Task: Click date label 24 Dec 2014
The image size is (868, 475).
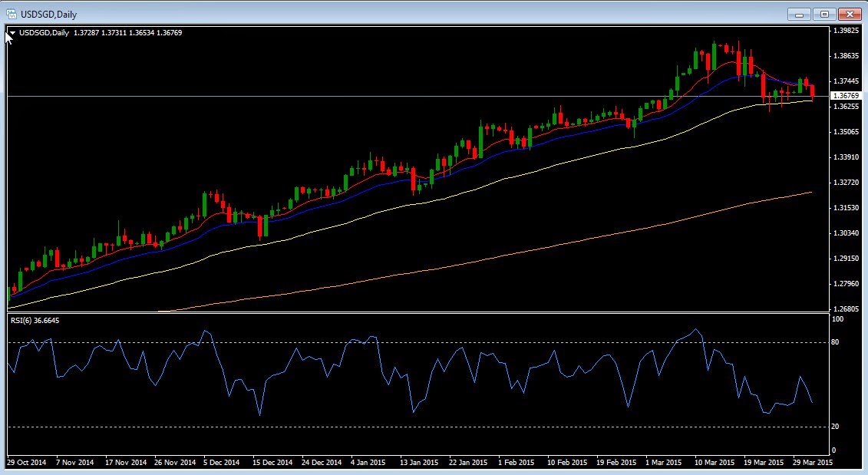Action: coord(322,462)
